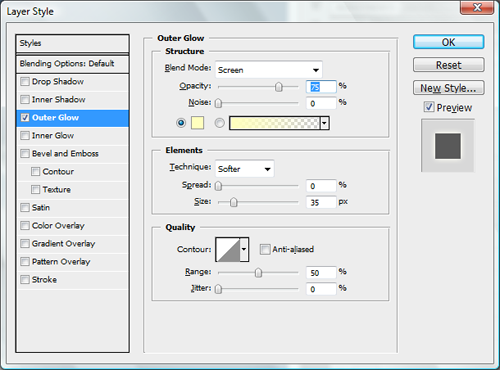Click the Noise slider handle

pyautogui.click(x=218, y=103)
